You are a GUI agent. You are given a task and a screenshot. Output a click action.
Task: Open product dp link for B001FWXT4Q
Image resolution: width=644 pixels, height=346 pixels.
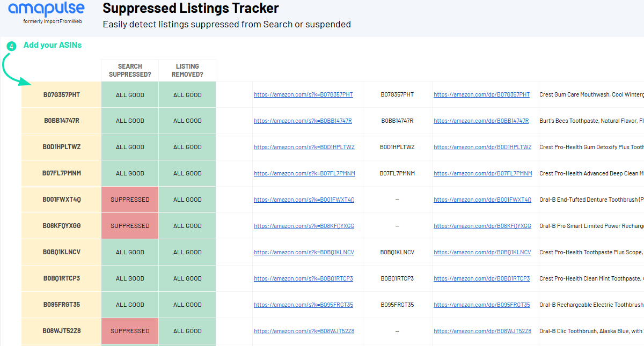(482, 200)
